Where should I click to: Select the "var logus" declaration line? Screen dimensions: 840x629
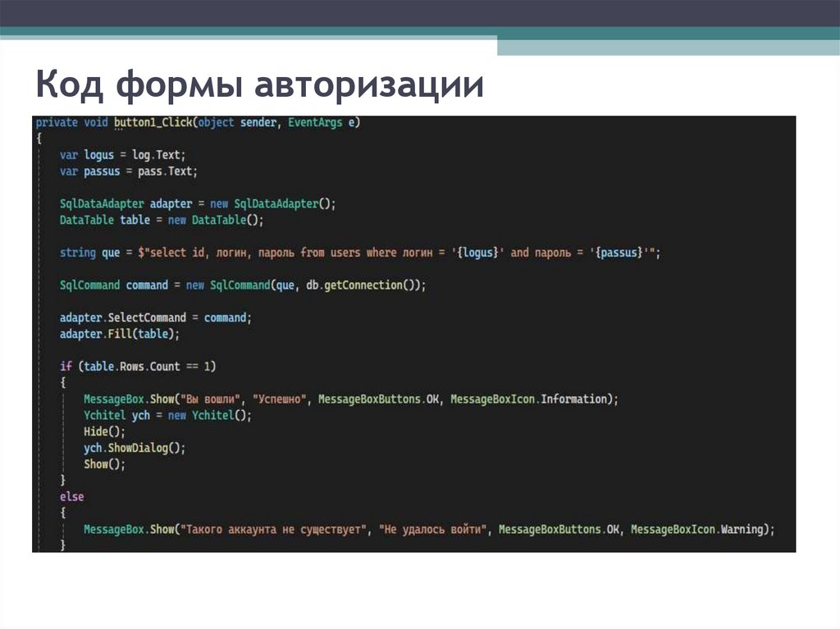coord(123,155)
